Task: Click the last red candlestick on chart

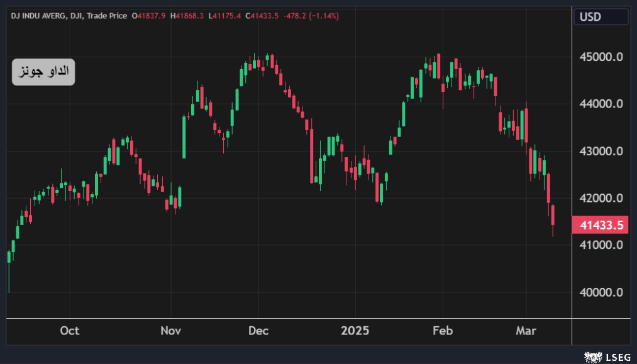Action: (x=553, y=215)
